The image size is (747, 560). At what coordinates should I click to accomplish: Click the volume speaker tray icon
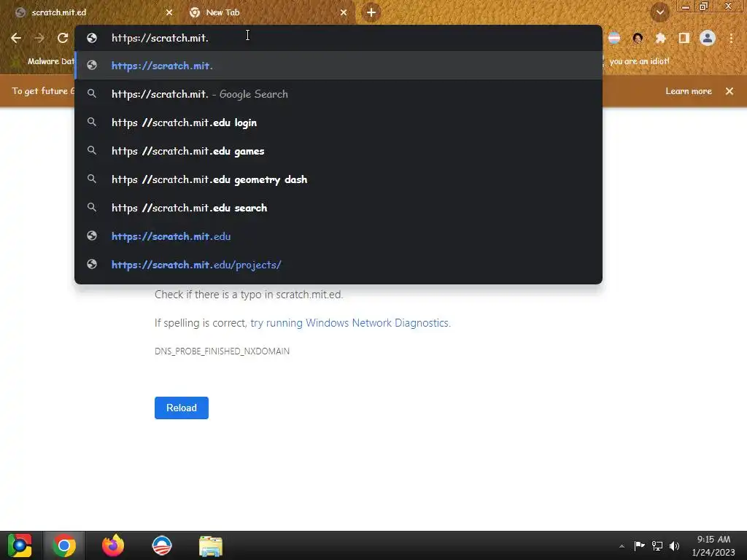(674, 545)
